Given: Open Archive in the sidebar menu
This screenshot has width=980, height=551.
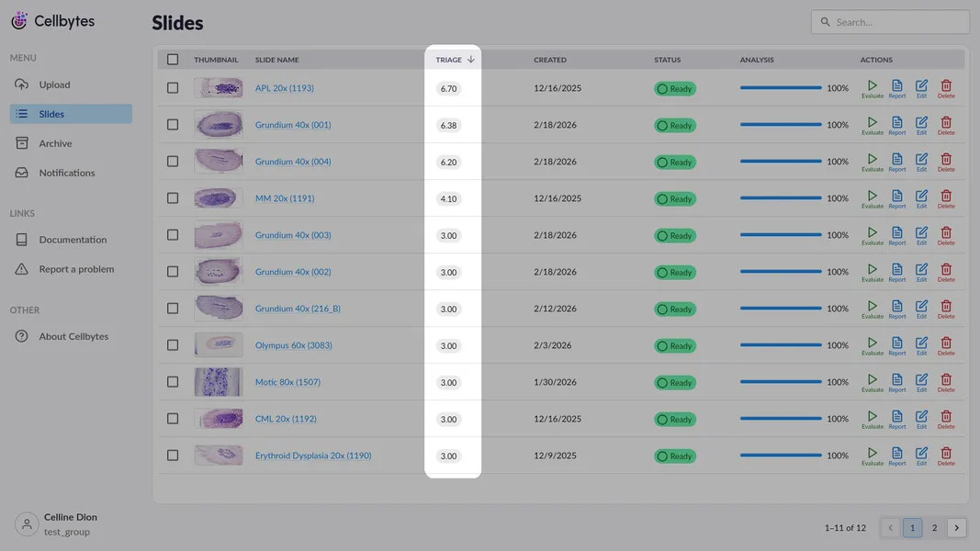Looking at the screenshot, I should pyautogui.click(x=55, y=143).
